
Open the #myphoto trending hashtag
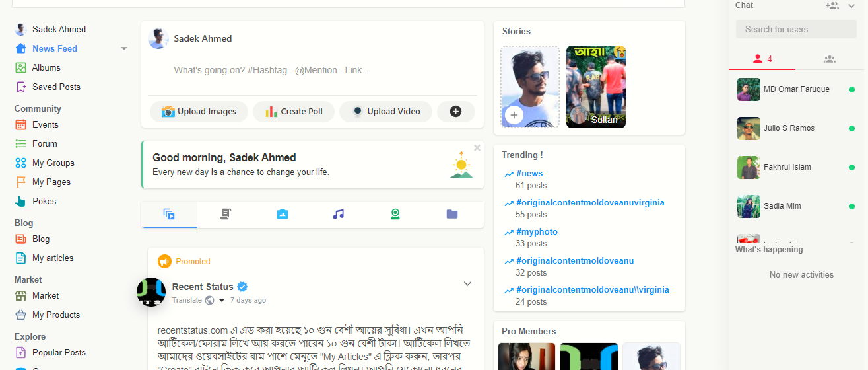pos(537,232)
